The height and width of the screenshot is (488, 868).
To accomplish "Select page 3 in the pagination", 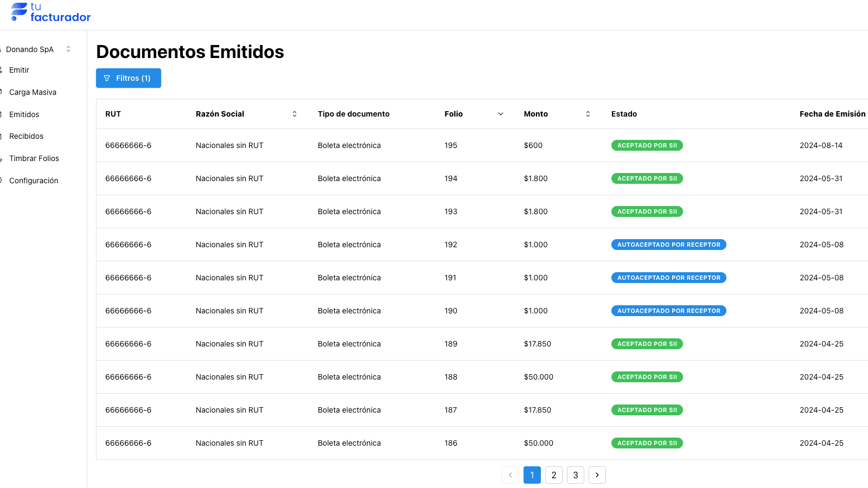I will [x=575, y=474].
